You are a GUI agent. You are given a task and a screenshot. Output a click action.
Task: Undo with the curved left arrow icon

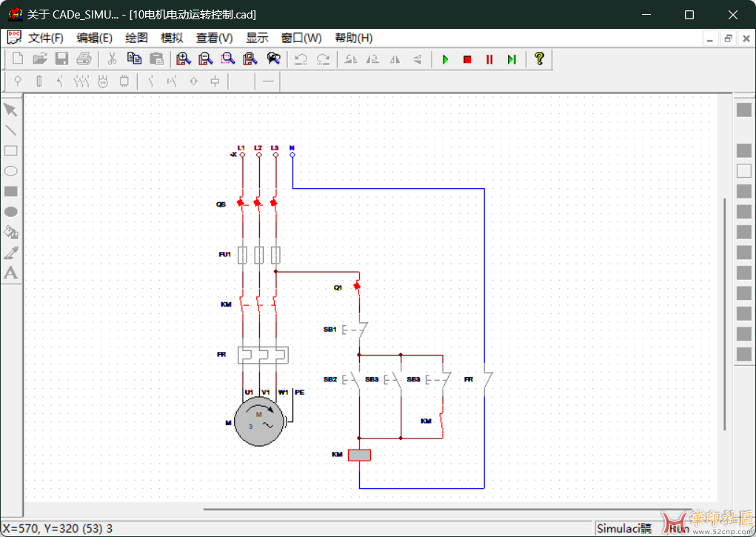tap(301, 59)
